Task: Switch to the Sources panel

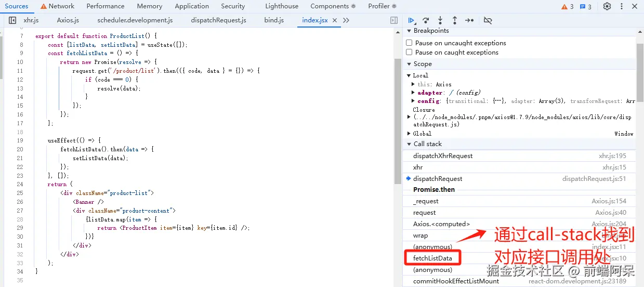Action: 16,6
